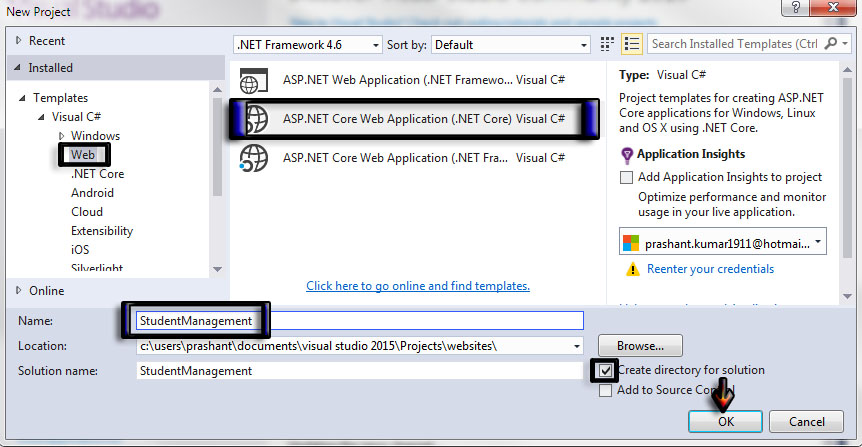The image size is (862, 447).
Task: Expand the Recent section
Action: (x=19, y=41)
